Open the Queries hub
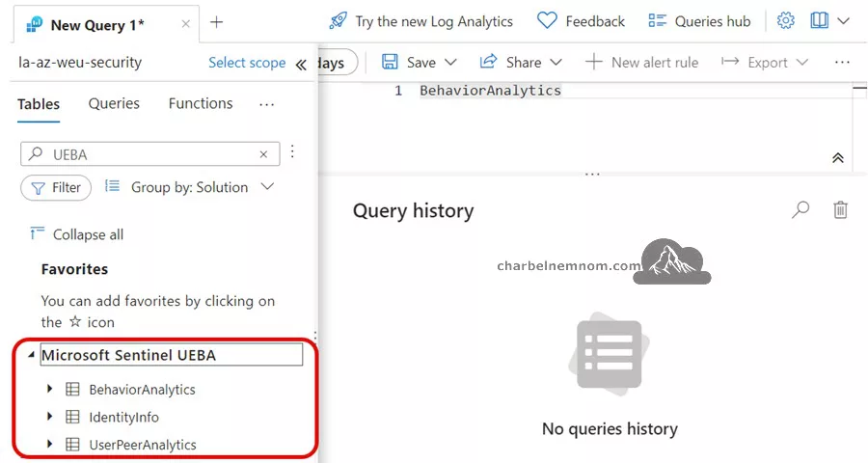This screenshot has width=868, height=463. click(713, 21)
